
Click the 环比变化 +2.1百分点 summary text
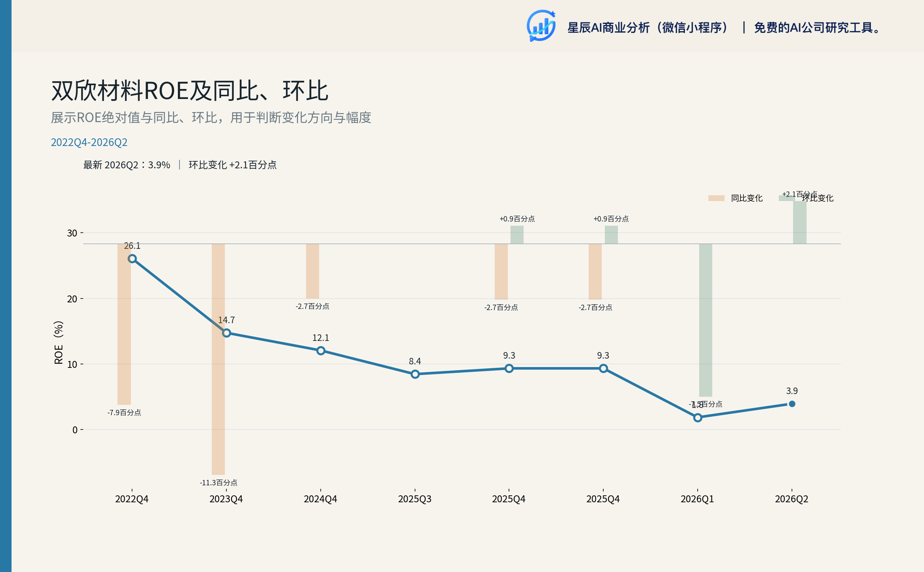coord(233,165)
